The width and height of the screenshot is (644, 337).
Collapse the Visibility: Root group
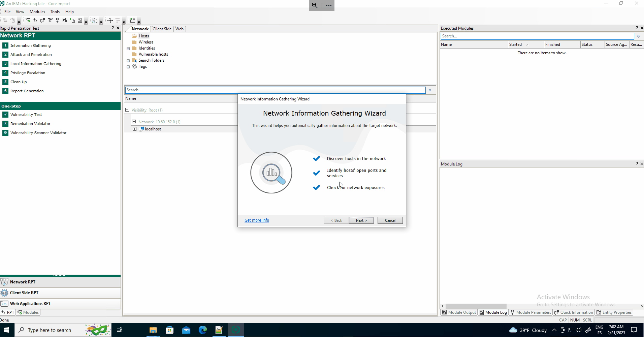tap(127, 110)
